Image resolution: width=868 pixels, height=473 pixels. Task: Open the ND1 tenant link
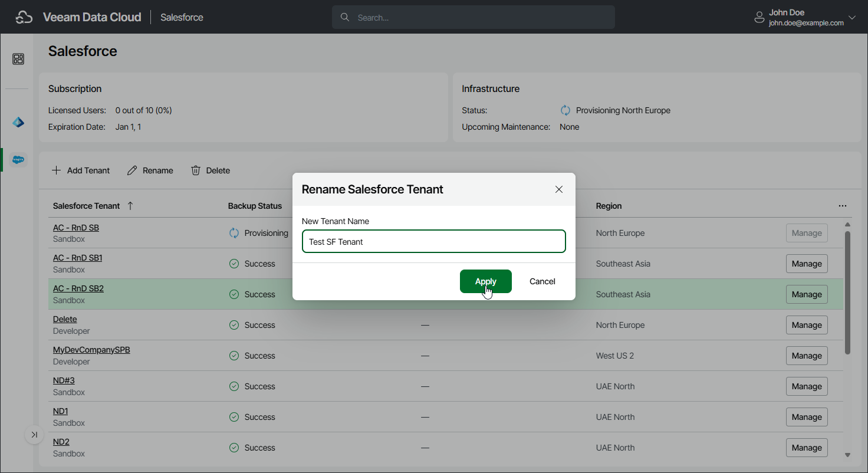pos(61,412)
